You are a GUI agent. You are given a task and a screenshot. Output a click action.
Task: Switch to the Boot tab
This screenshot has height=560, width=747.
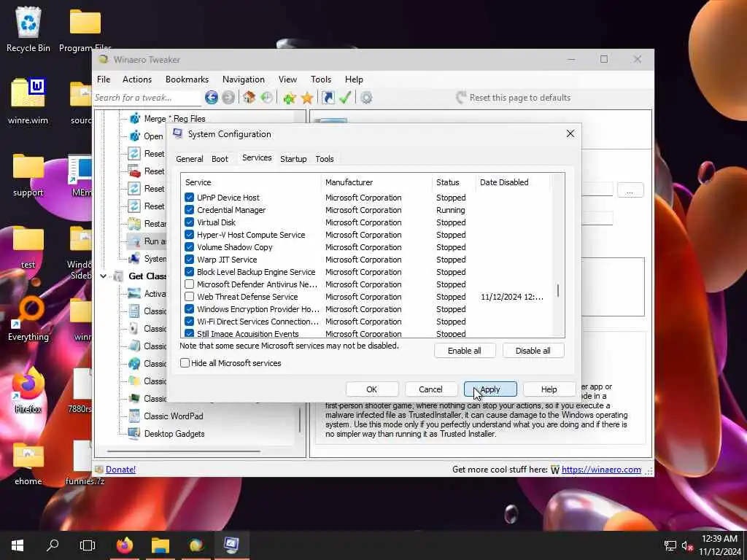pyautogui.click(x=220, y=159)
